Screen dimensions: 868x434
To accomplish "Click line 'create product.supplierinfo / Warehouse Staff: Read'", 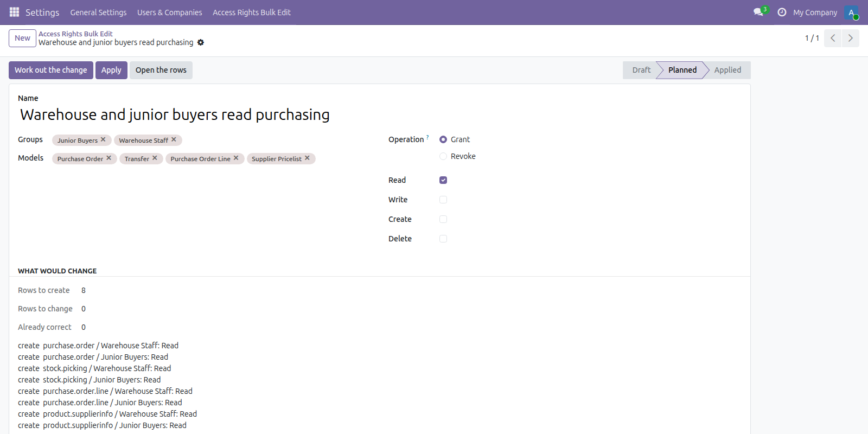I will coord(107,414).
